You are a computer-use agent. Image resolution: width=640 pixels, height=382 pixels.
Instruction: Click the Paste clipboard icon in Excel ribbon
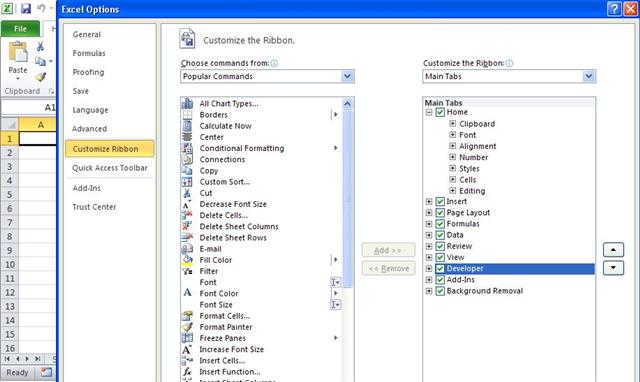tap(18, 52)
